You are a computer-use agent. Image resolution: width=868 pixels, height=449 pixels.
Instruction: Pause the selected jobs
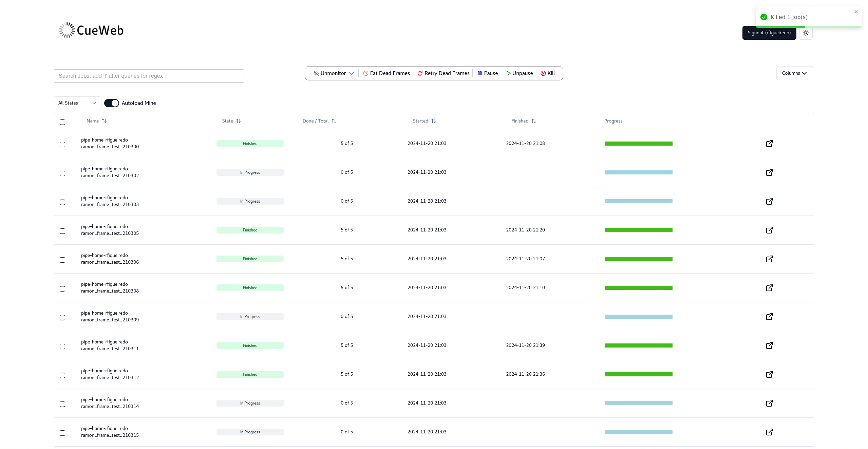[487, 73]
